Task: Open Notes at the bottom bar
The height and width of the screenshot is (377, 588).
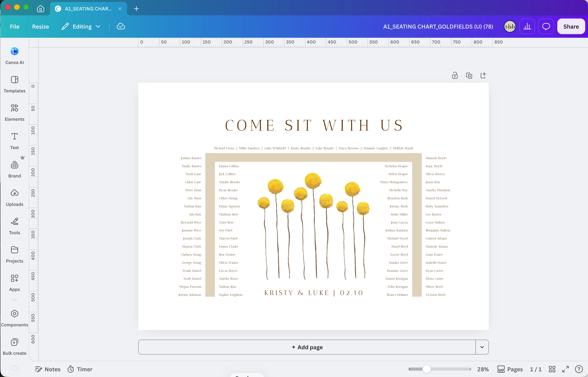Action: pyautogui.click(x=48, y=369)
